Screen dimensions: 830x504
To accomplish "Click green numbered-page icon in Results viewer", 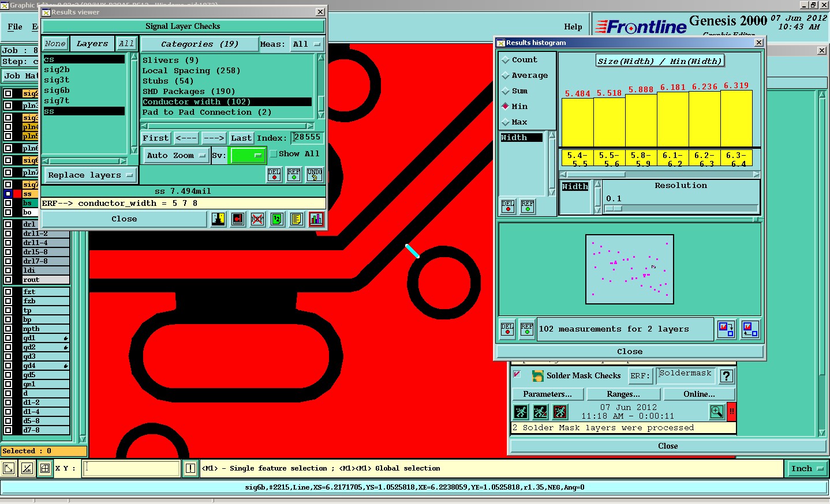I will (x=277, y=219).
